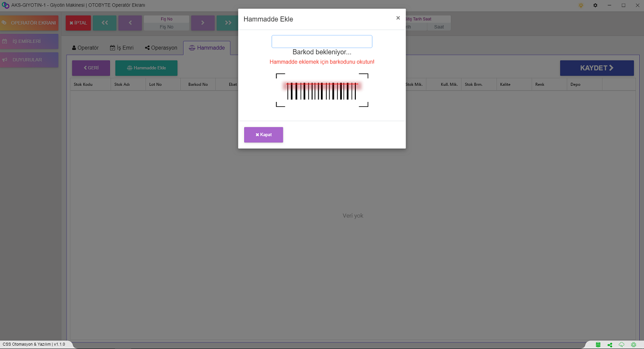Open settings via gear icon
This screenshot has width=644, height=349.
(595, 5)
